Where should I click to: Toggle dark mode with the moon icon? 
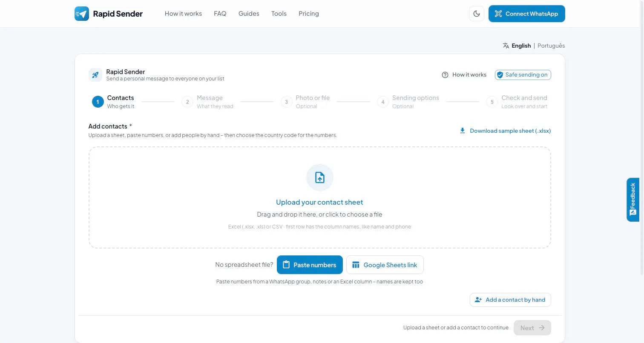coord(477,14)
